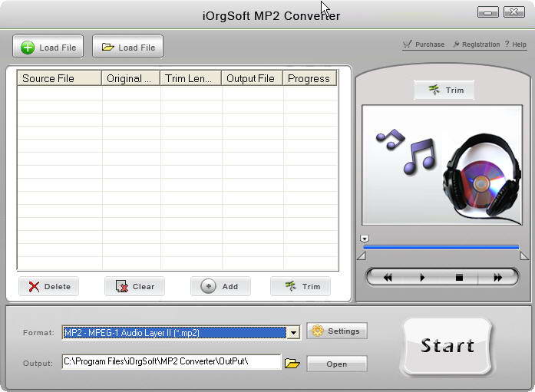Click the fast forward playback control
Screen dimensions: 535x392
tap(497, 278)
